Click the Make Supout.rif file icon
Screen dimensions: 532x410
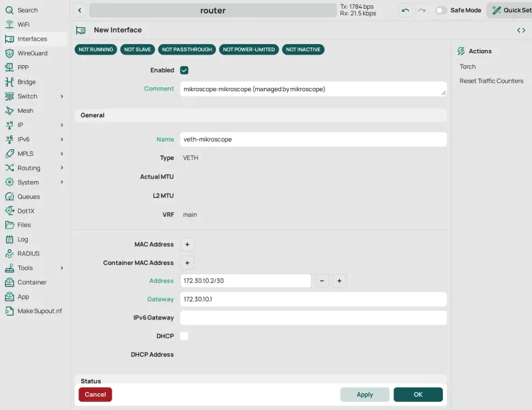click(x=9, y=311)
